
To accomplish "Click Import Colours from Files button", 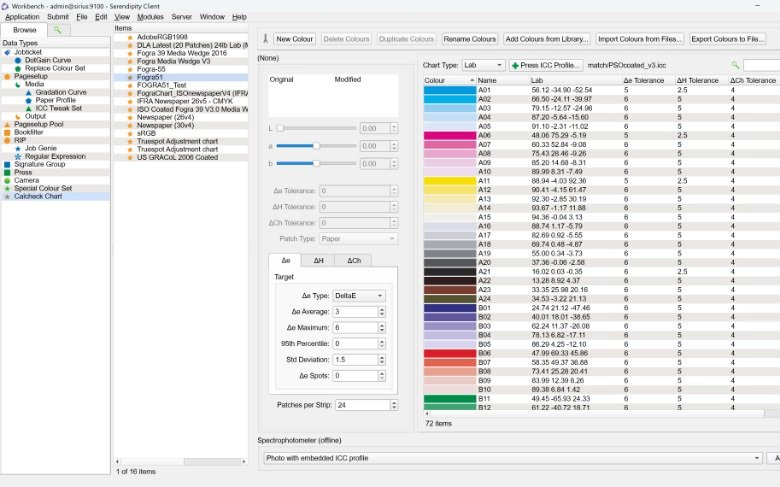I will coord(640,39).
